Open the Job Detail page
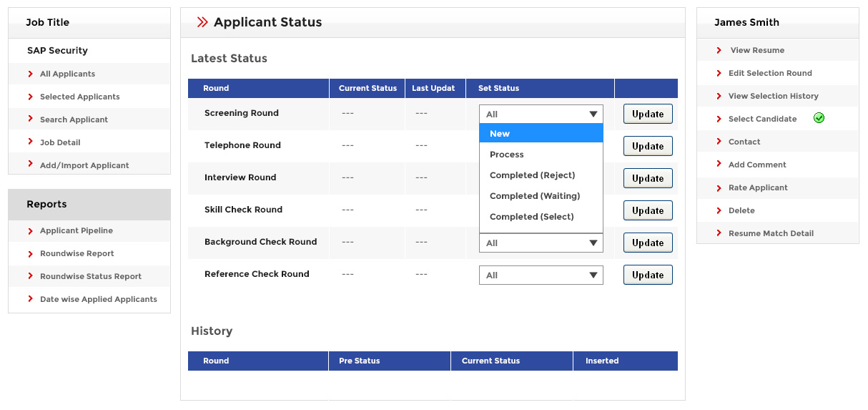The image size is (868, 410). coord(60,142)
